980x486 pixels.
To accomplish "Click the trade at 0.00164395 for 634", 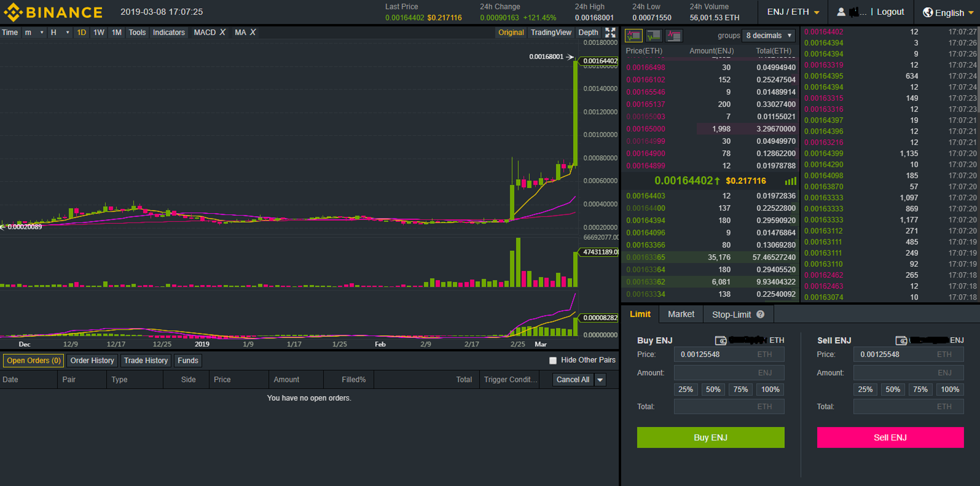I will point(890,76).
